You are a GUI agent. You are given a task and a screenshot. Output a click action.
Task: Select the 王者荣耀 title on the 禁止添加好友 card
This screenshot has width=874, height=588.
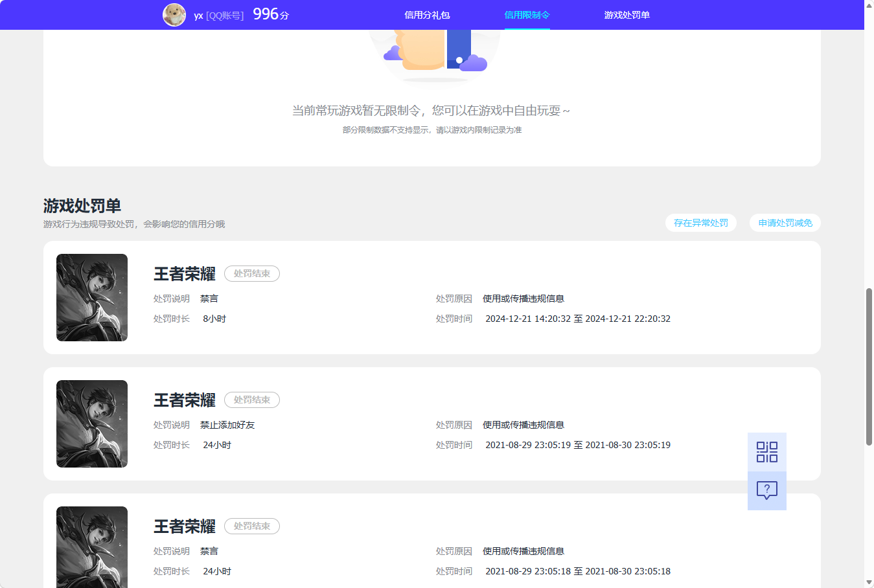[185, 400]
